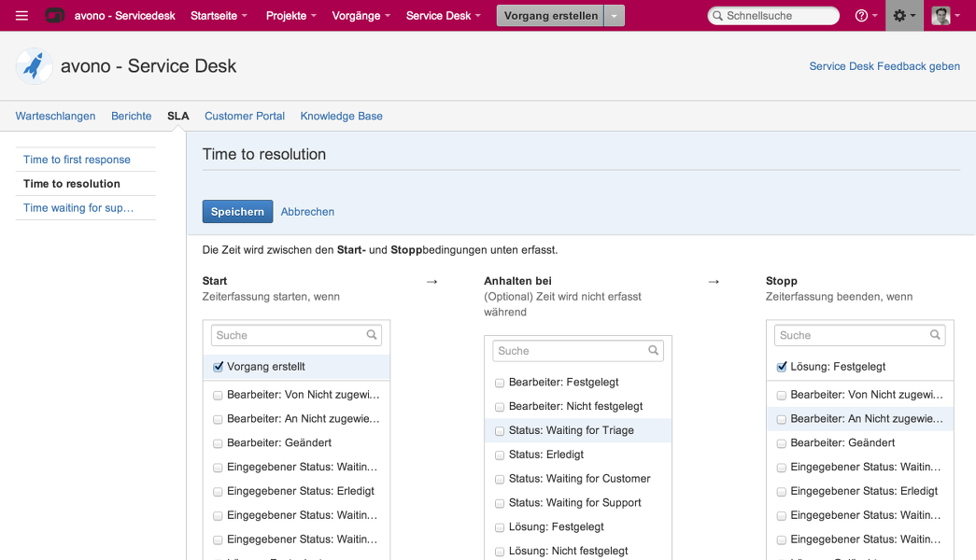Select Time to first response in sidebar

pos(77,160)
